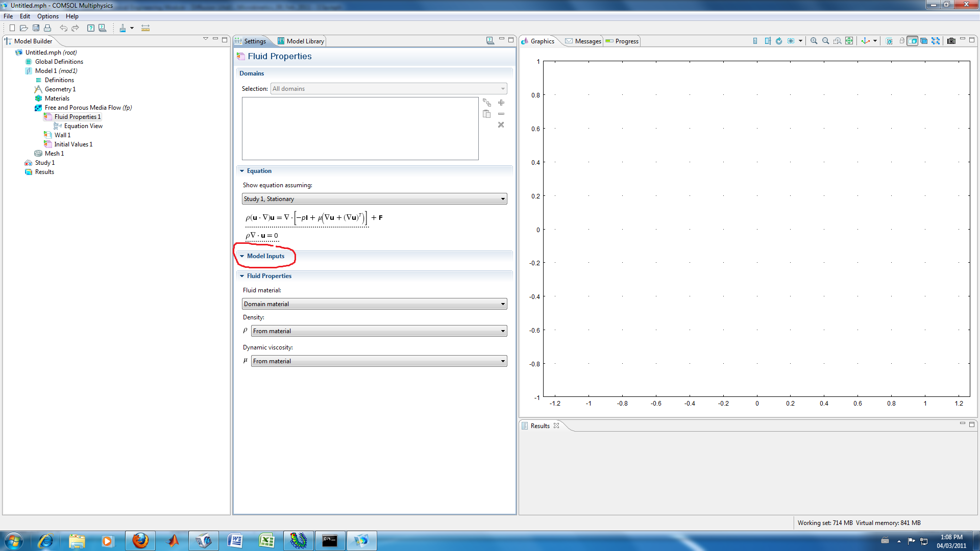Screen dimensions: 980x551
Task: Select the Mesh 1 tree node
Action: pyautogui.click(x=54, y=154)
